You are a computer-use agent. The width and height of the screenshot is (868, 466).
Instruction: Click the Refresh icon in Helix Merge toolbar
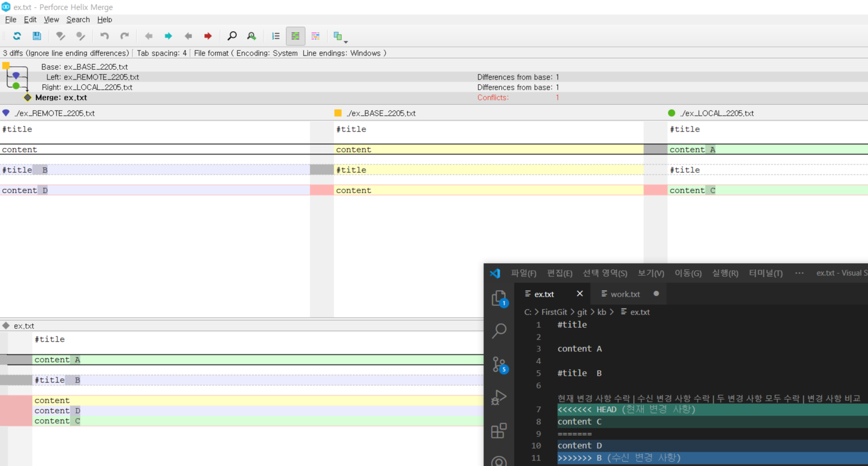click(x=17, y=36)
